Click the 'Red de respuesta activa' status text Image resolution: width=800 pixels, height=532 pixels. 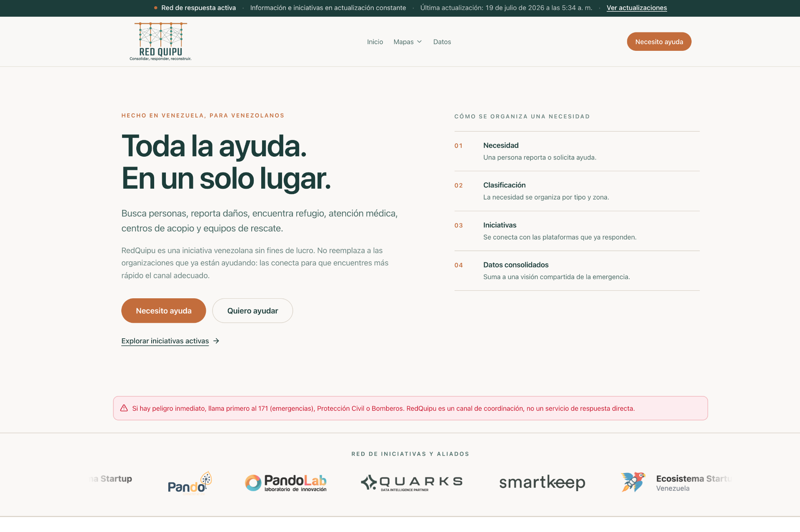(x=198, y=8)
